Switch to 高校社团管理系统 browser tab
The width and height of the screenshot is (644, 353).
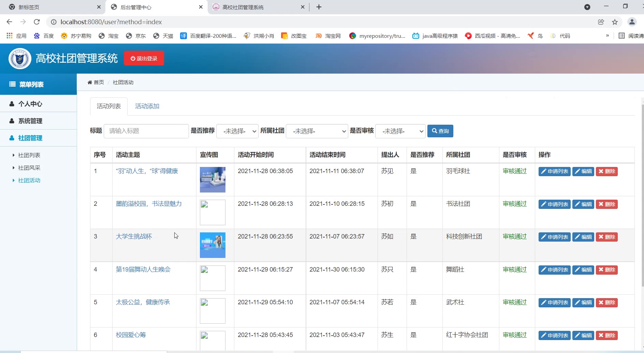(243, 7)
